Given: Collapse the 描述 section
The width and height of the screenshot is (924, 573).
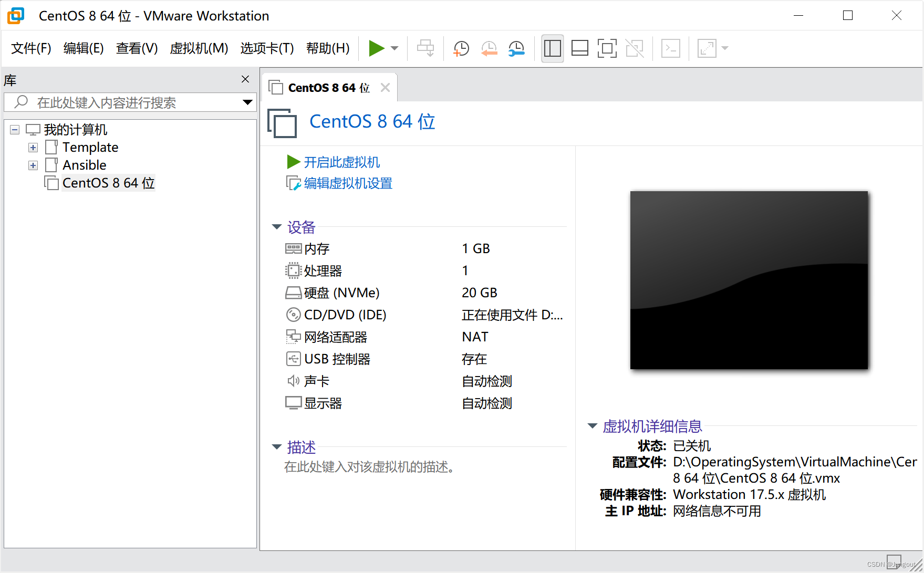Looking at the screenshot, I should pyautogui.click(x=277, y=447).
